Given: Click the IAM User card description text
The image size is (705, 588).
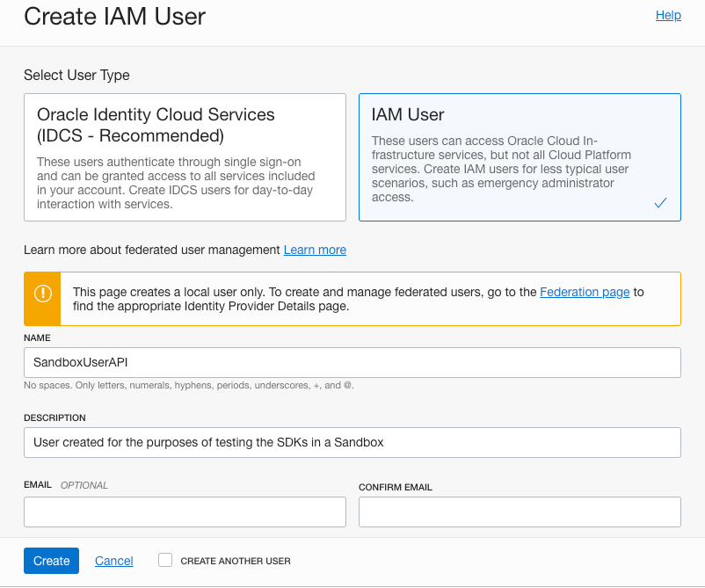Looking at the screenshot, I should pyautogui.click(x=520, y=169).
